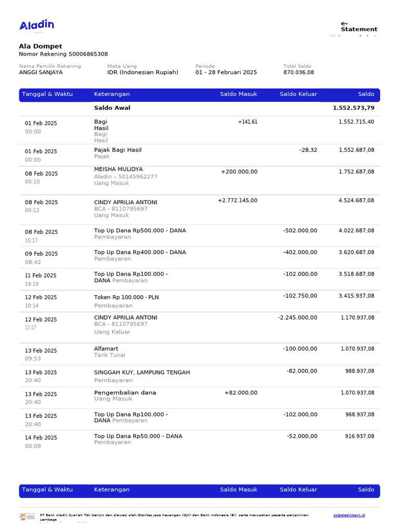Open the aladinbank.id email link

click(349, 515)
